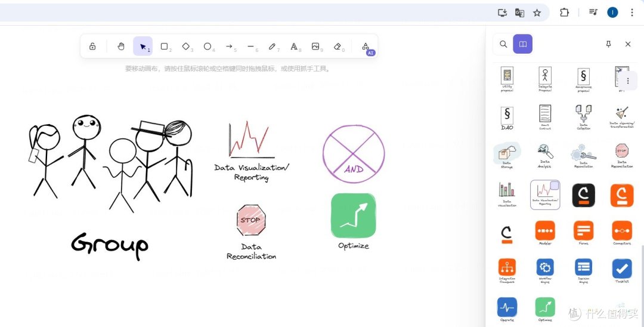Open the library three-dot options menu

point(627,81)
